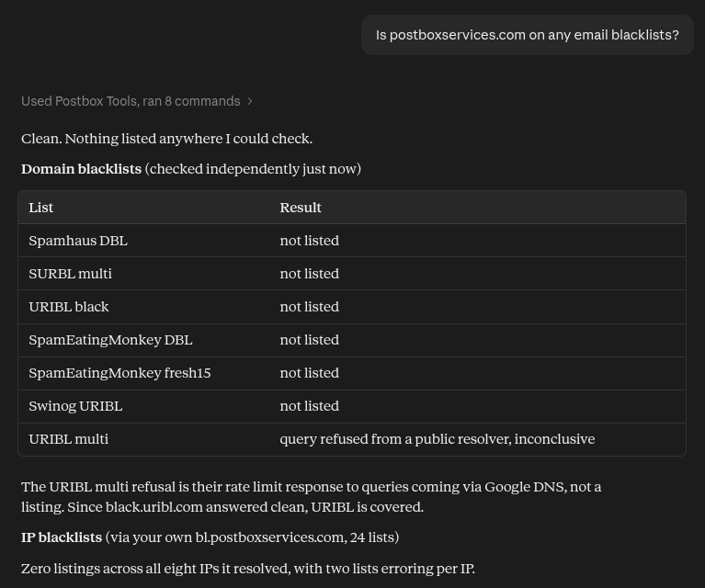Select the 'SURBL multi' cell
The height and width of the screenshot is (588, 705).
[x=70, y=273]
